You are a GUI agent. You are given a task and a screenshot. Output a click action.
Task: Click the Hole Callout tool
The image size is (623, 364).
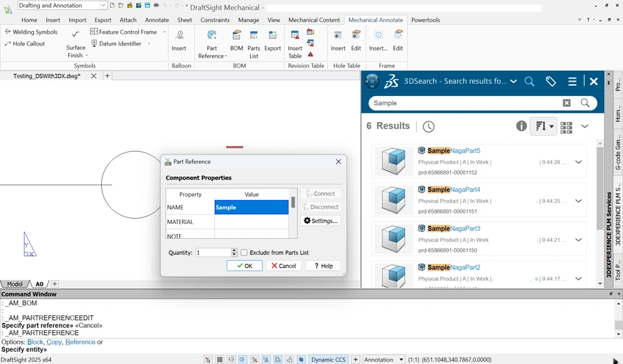[25, 43]
